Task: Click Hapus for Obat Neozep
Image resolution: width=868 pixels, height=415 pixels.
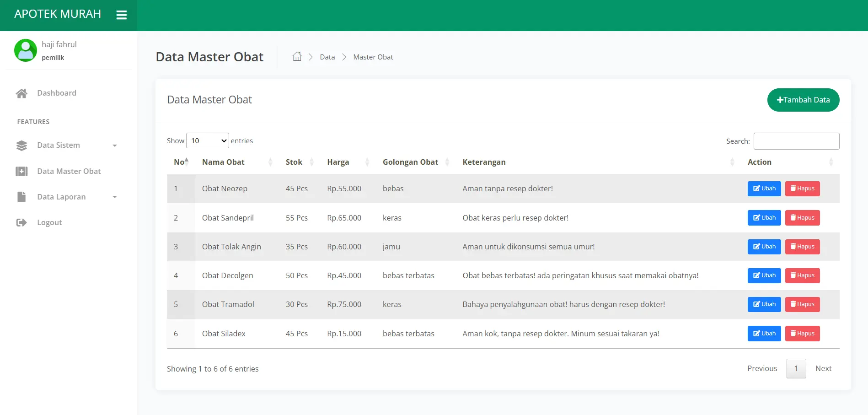Action: point(802,189)
